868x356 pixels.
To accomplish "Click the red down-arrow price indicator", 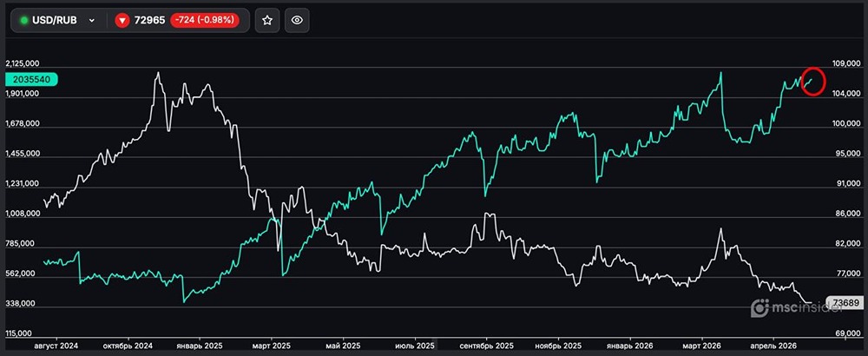I will tap(122, 21).
